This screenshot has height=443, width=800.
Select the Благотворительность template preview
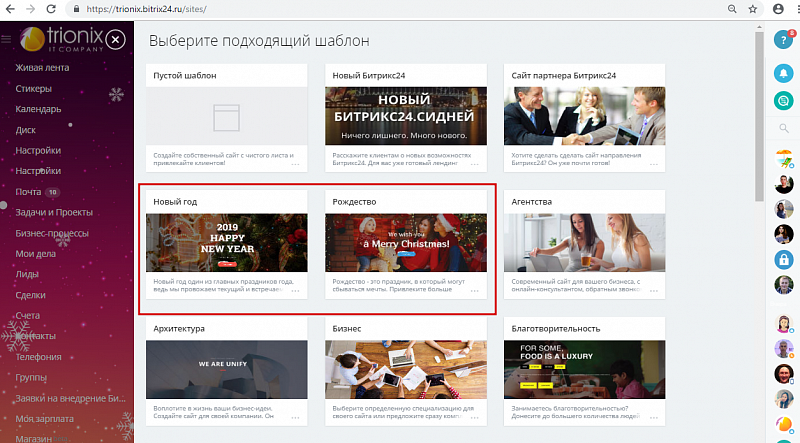point(585,370)
